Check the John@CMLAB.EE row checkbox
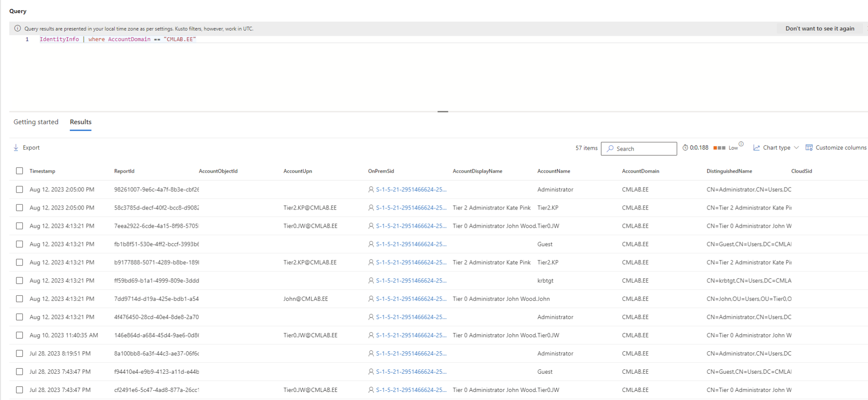The image size is (868, 400). (x=19, y=299)
